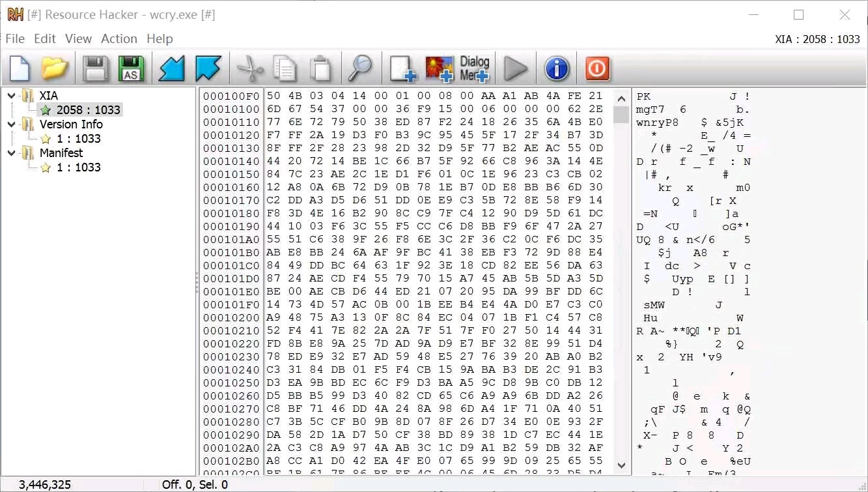Click offset address 000100F0
Viewport: 868px width, 492px height.
pyautogui.click(x=231, y=96)
